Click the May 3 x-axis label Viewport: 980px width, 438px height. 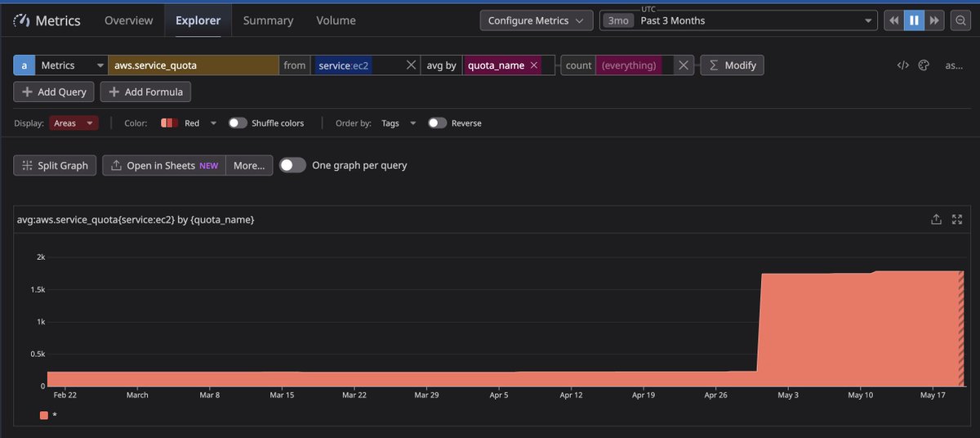(788, 395)
